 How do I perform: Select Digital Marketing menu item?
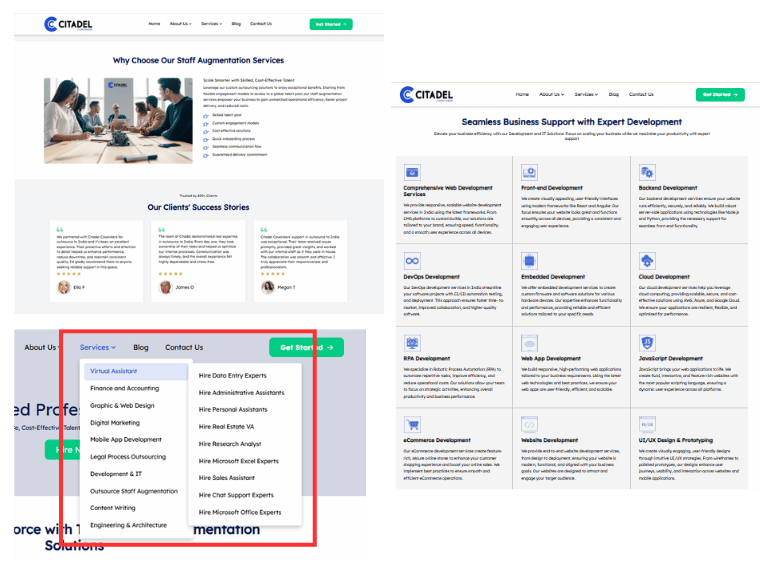point(115,423)
